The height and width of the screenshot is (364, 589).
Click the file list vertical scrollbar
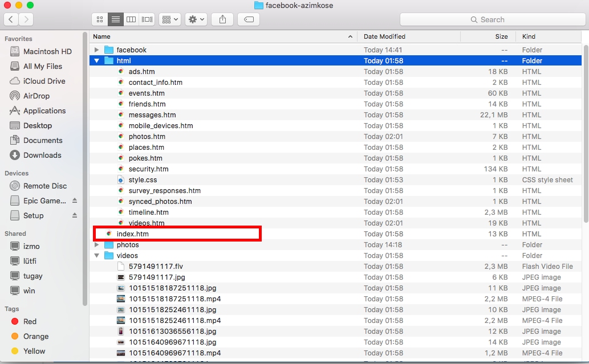click(x=585, y=133)
